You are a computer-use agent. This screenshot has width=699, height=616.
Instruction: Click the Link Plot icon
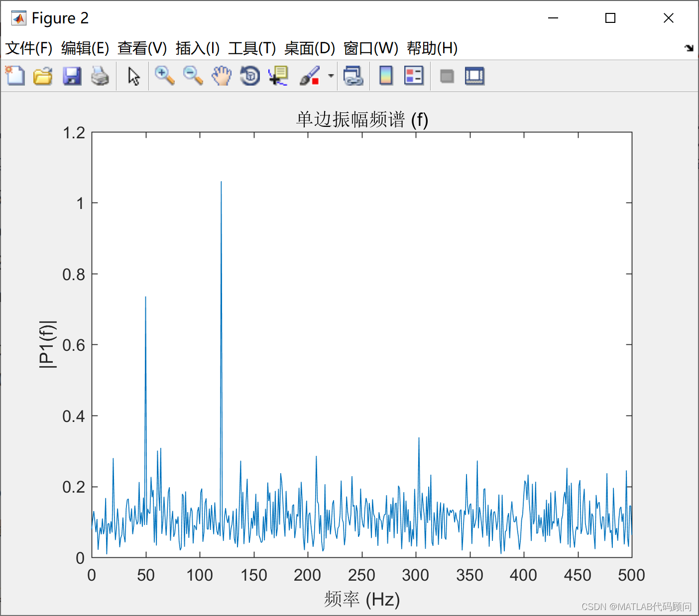click(x=354, y=76)
